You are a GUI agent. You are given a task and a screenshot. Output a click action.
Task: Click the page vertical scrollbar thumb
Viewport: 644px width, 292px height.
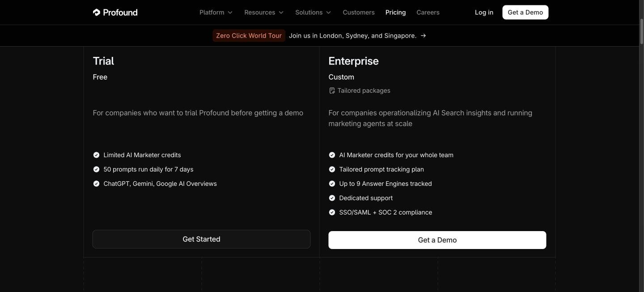coord(641,31)
